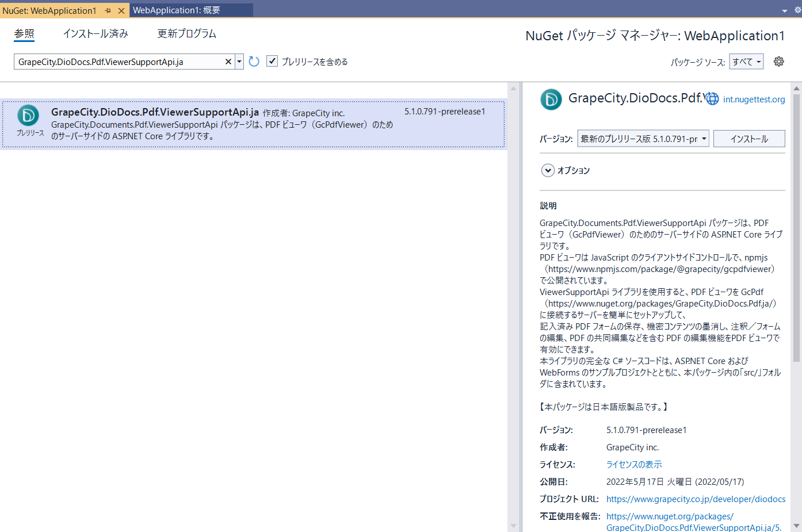Screen dimensions: 802x532
Task: Open the package source settings gear
Action: click(x=779, y=62)
